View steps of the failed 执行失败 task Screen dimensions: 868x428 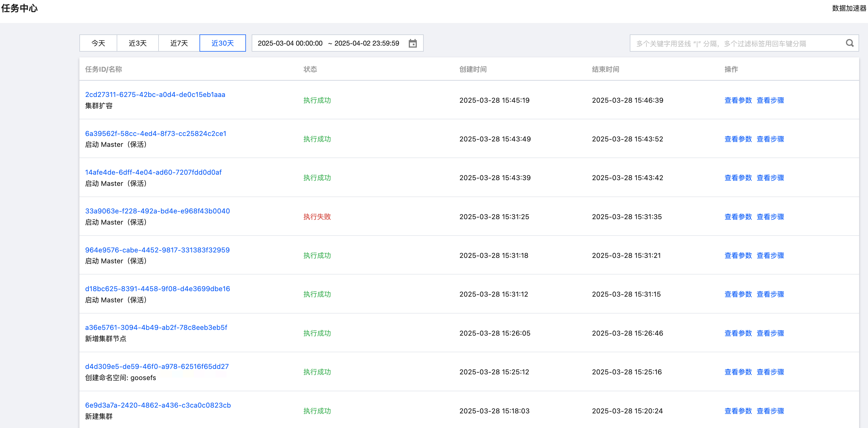770,217
